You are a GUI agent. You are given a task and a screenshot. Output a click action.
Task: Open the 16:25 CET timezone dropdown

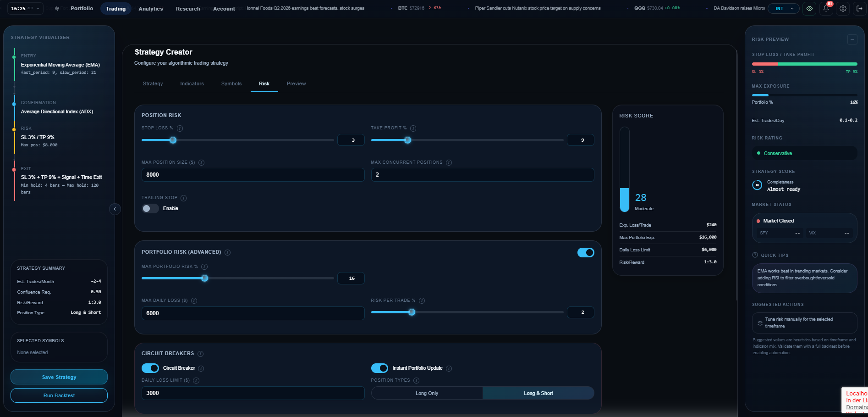click(x=25, y=8)
